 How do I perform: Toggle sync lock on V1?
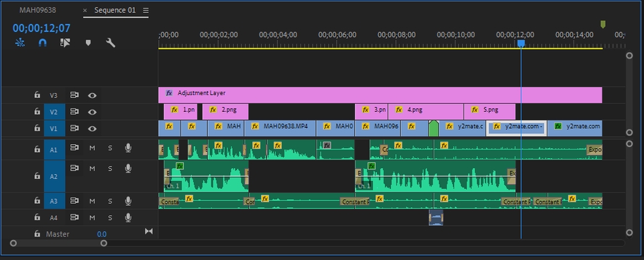point(74,129)
